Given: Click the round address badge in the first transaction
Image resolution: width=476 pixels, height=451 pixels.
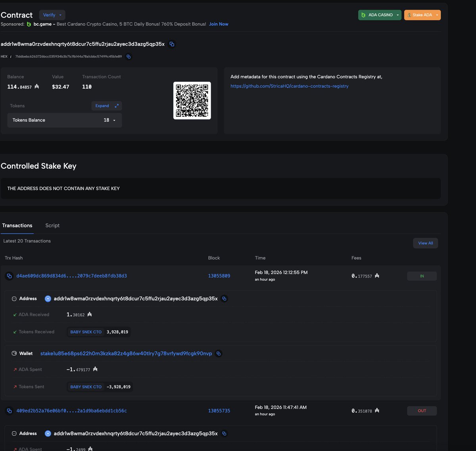Looking at the screenshot, I should [x=48, y=299].
